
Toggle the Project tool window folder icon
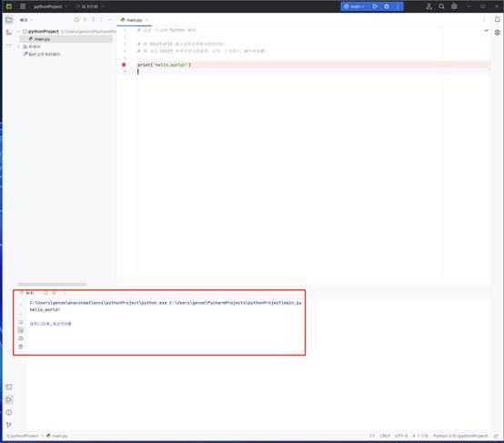[x=9, y=20]
